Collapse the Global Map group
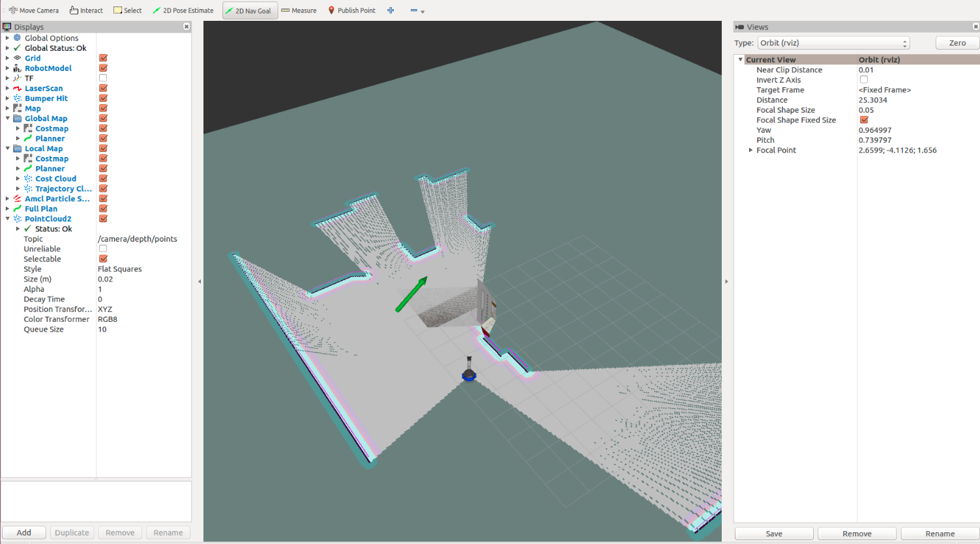Image resolution: width=980 pixels, height=544 pixels. pos(8,119)
